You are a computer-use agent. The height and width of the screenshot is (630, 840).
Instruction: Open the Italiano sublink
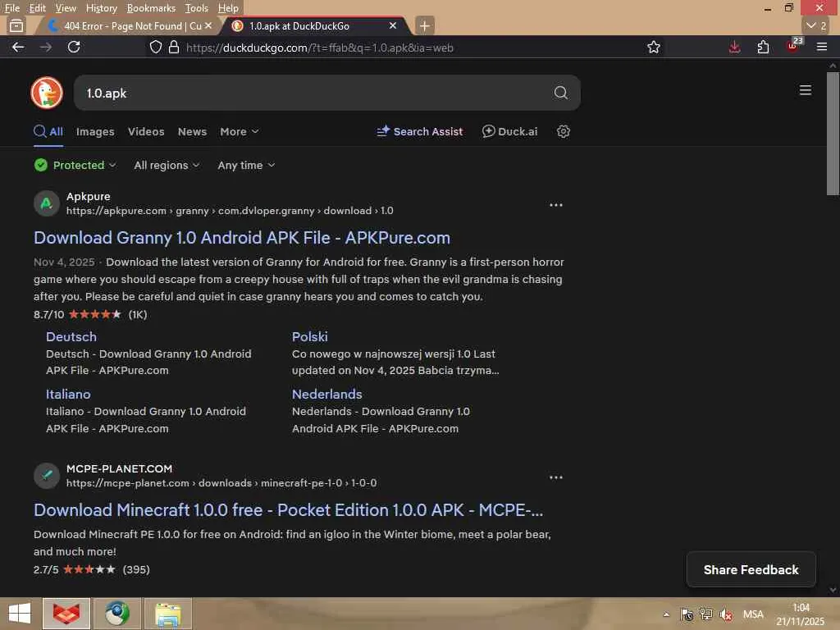68,394
